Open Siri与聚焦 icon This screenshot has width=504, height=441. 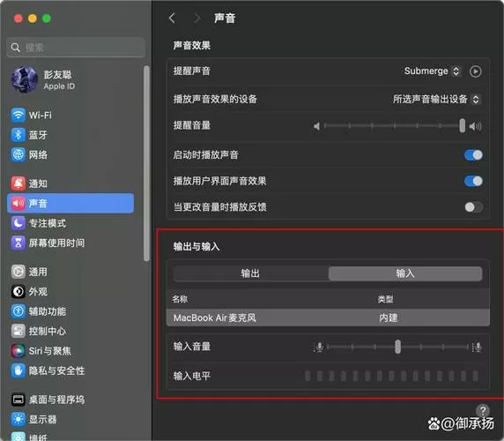click(x=18, y=351)
